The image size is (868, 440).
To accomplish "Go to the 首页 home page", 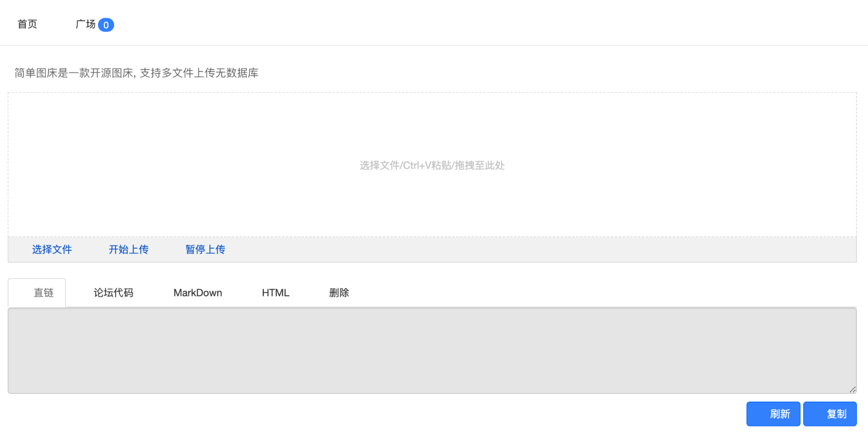I will (27, 24).
